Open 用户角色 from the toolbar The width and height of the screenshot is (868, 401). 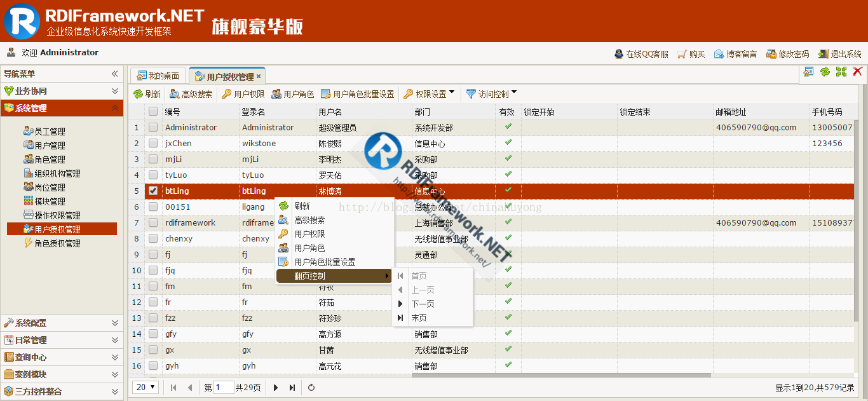[293, 94]
